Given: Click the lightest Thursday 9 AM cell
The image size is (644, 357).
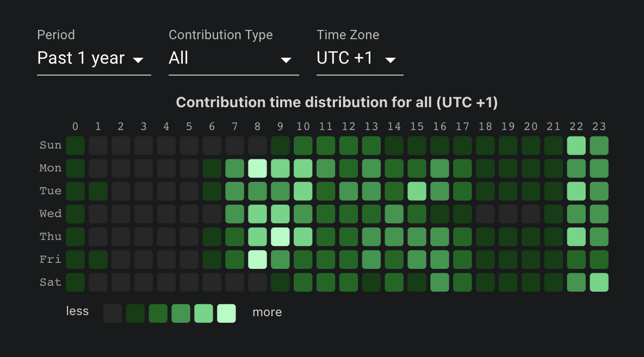Looking at the screenshot, I should 280,236.
